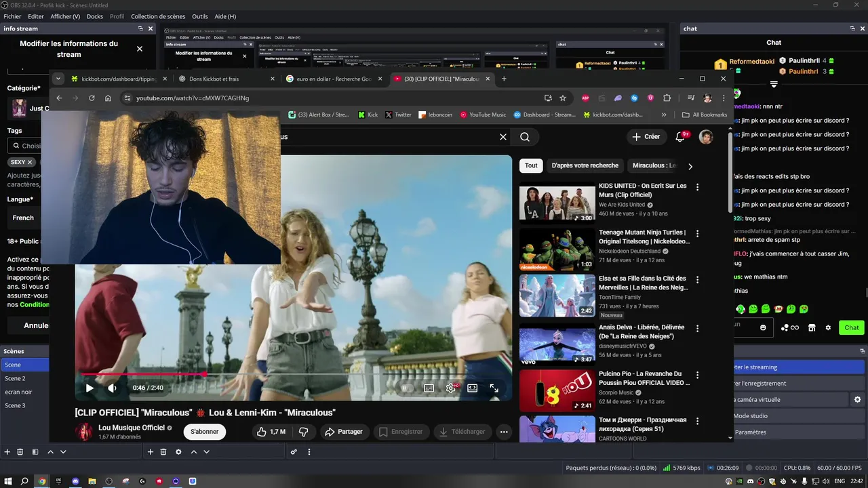Open more actions menu under the video

503,432
